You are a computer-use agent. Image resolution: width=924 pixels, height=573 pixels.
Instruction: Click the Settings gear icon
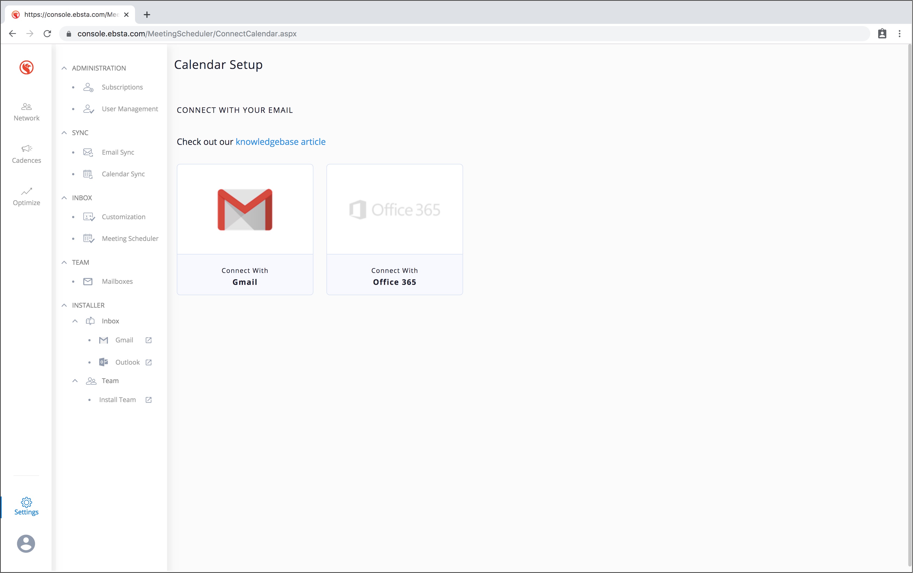pos(26,502)
